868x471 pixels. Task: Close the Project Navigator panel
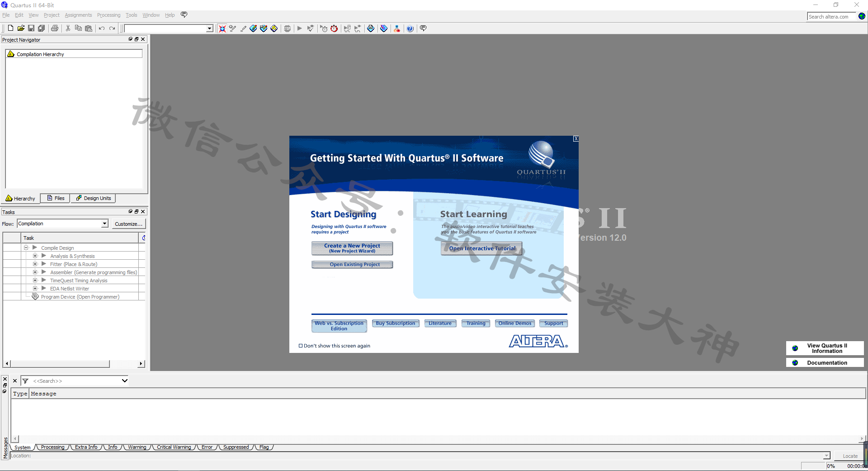pos(143,39)
